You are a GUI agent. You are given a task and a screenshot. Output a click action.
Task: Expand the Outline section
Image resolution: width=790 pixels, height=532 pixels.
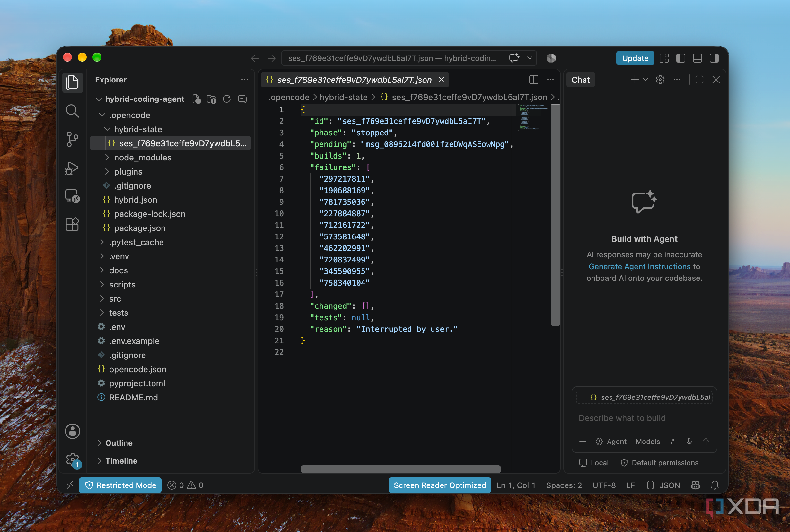click(119, 443)
